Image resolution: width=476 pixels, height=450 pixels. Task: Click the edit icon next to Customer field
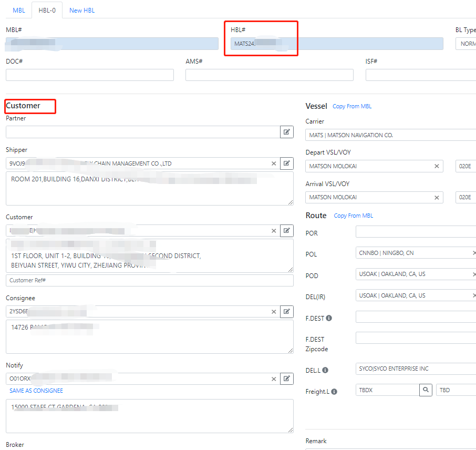[x=286, y=230]
